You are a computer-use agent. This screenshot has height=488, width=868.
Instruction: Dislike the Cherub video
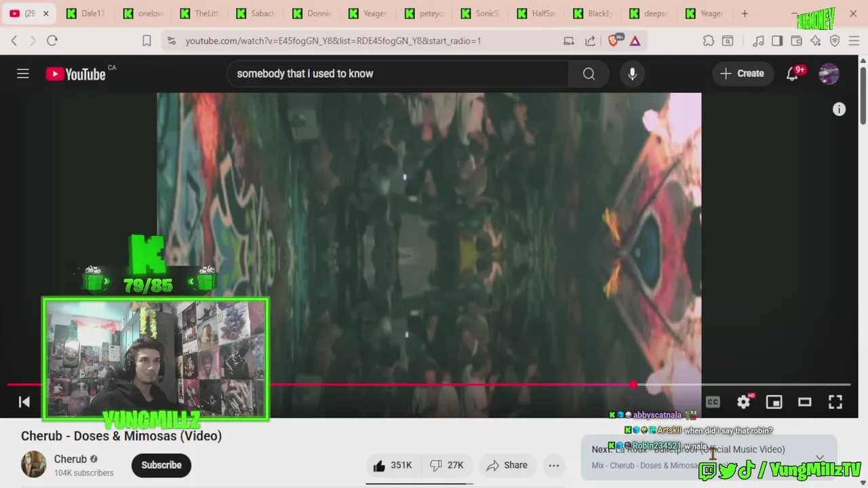click(x=447, y=465)
